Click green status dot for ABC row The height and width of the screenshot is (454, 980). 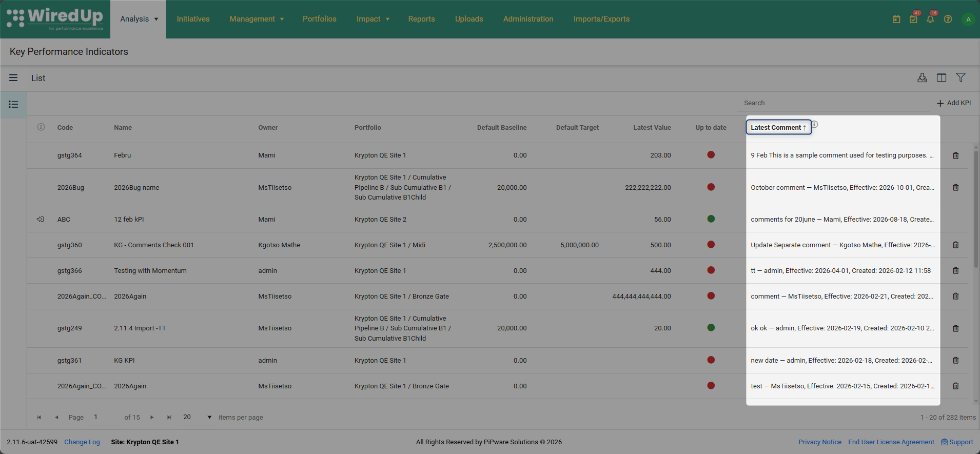click(711, 219)
